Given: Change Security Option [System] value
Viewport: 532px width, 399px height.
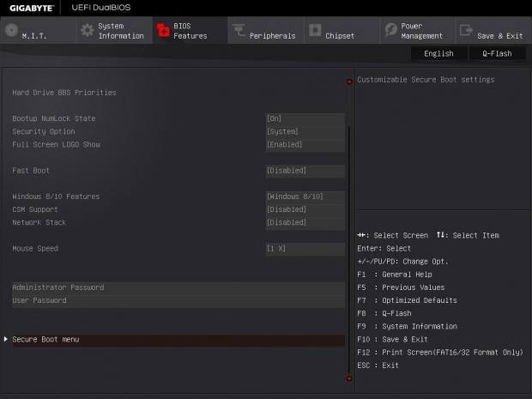Looking at the screenshot, I should (x=305, y=131).
